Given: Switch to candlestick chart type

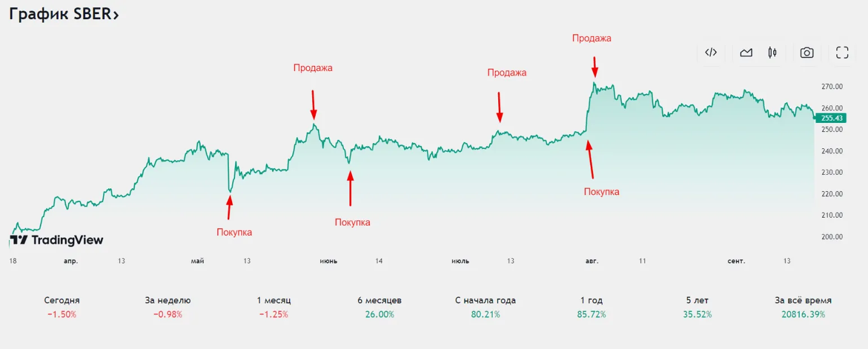Looking at the screenshot, I should tap(772, 52).
